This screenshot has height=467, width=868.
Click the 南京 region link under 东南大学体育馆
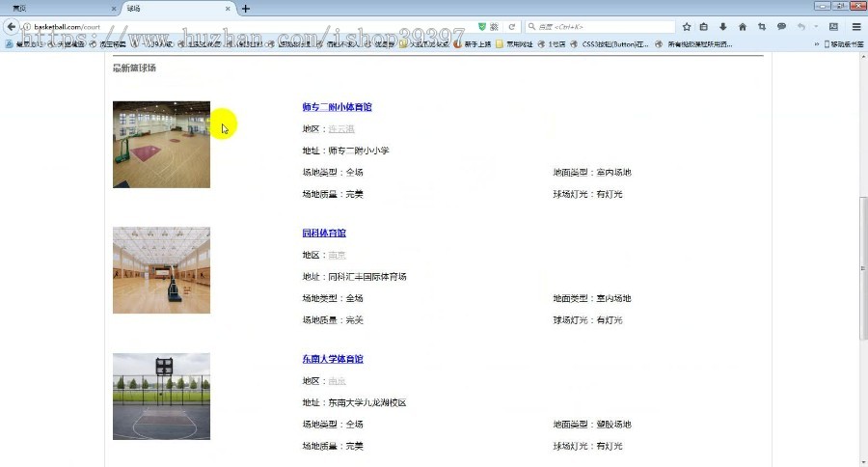337,380
